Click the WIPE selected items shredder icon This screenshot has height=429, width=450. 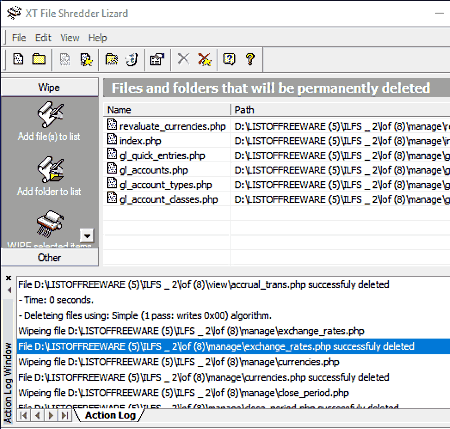tap(50, 223)
